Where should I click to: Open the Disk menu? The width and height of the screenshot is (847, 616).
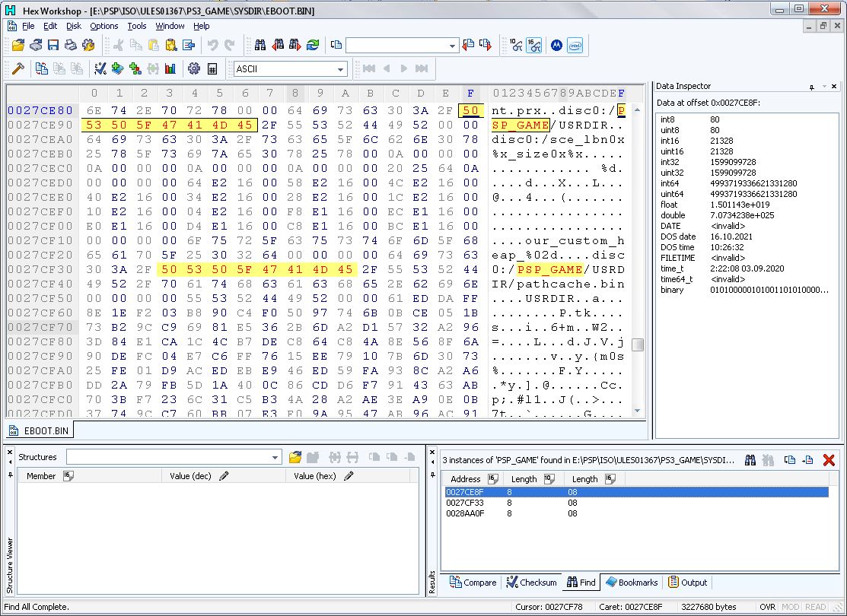coord(74,26)
